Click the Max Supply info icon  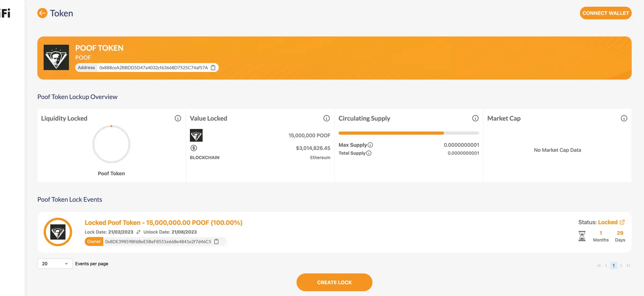point(370,145)
